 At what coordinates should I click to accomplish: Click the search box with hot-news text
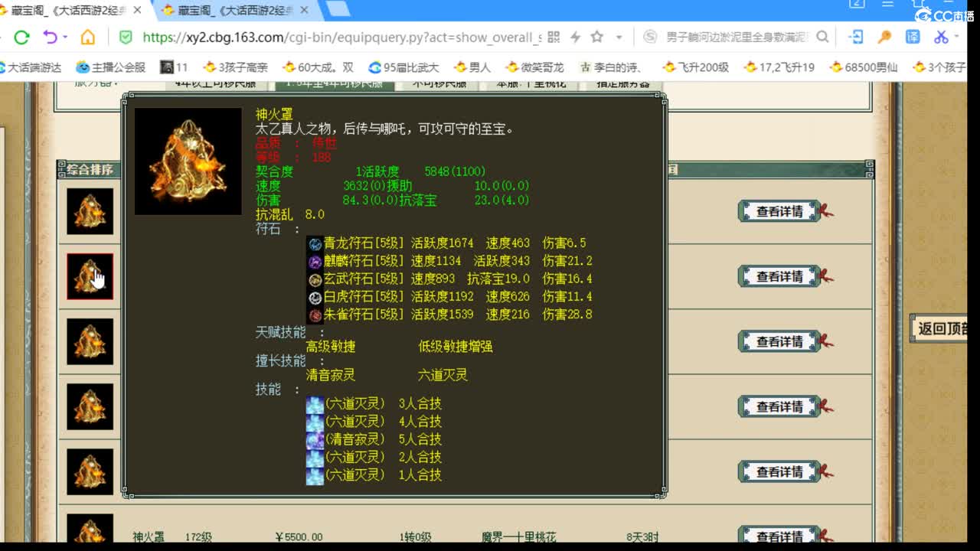tap(737, 37)
